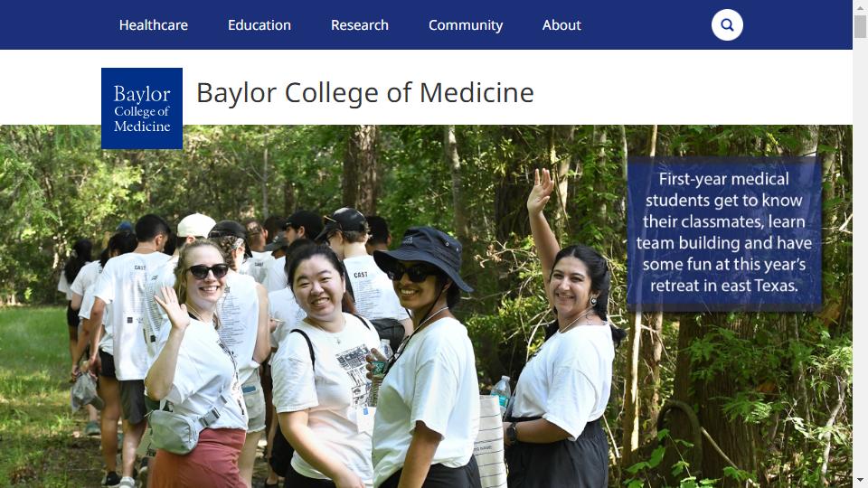This screenshot has height=488, width=868.
Task: Click the grassy area at the photo's left edge
Action: [x=32, y=380]
